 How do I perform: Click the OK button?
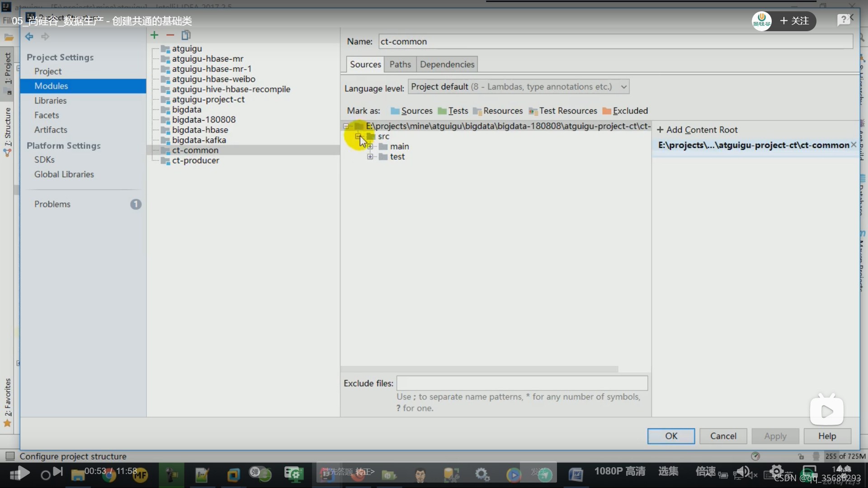click(x=671, y=436)
